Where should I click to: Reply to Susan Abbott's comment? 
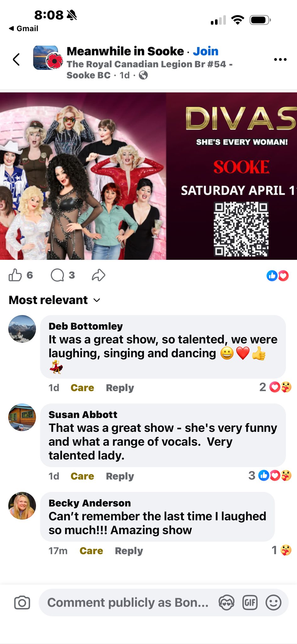coord(120,476)
